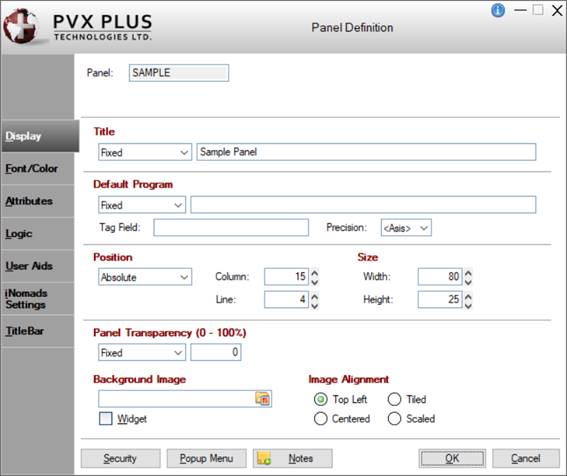The height and width of the screenshot is (476, 567).
Task: Switch to the Font/Color tab
Action: [x=32, y=169]
